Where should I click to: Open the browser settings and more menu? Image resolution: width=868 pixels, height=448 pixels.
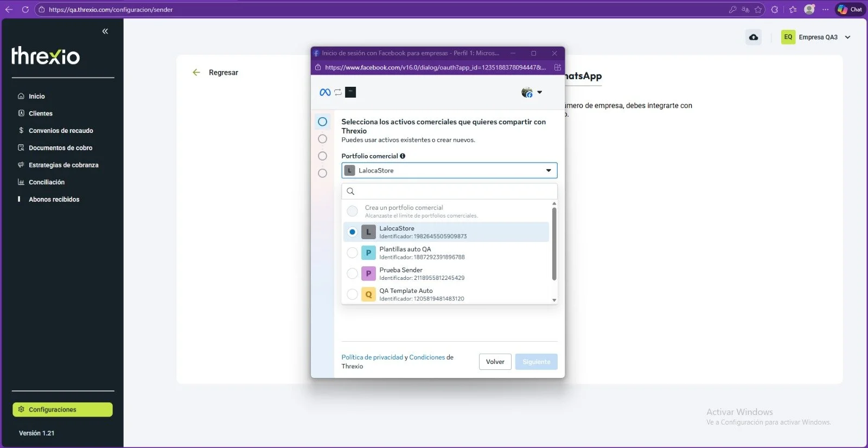pyautogui.click(x=826, y=9)
